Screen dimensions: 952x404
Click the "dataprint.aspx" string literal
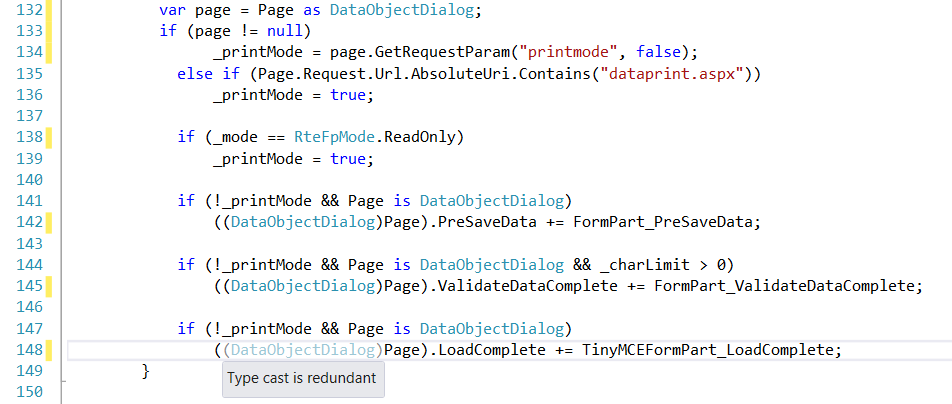pos(672,74)
